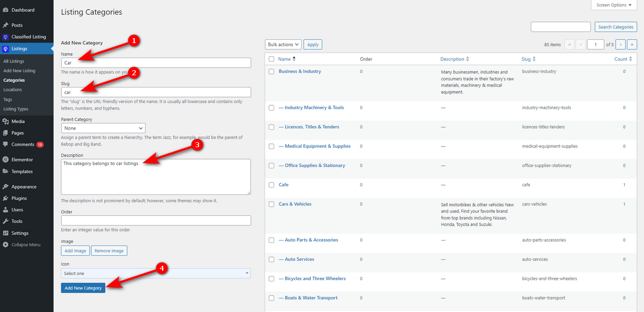
Task: Click the Classified Listing icon
Action: pyautogui.click(x=5, y=37)
